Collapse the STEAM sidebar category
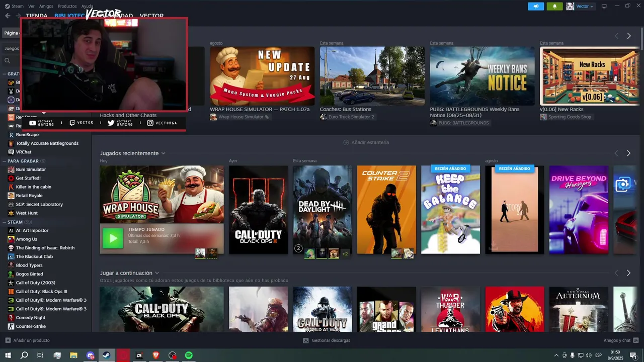644x362 pixels. coord(4,222)
